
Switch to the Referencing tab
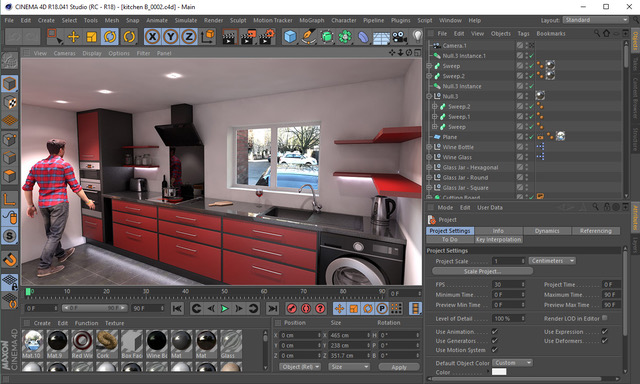point(596,231)
